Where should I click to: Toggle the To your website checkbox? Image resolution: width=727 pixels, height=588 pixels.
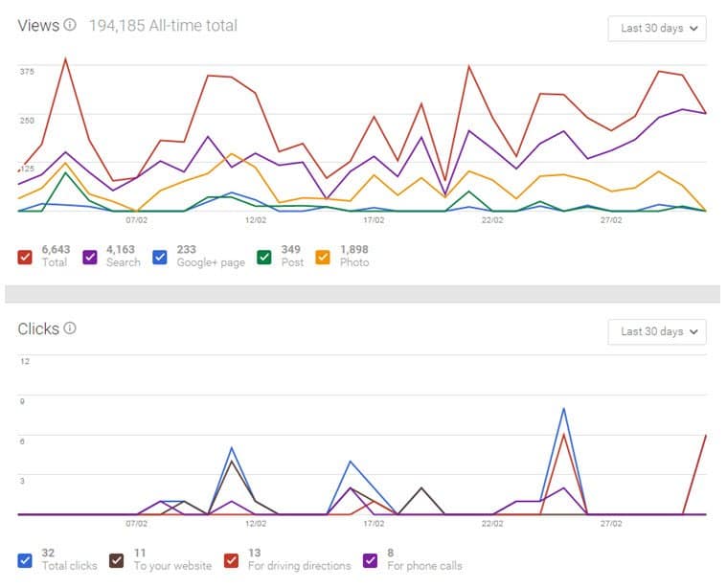(x=117, y=559)
